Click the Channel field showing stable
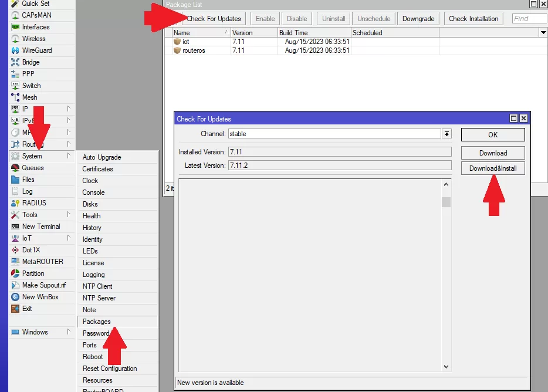Viewport: 548px width, 392px height. pyautogui.click(x=334, y=134)
